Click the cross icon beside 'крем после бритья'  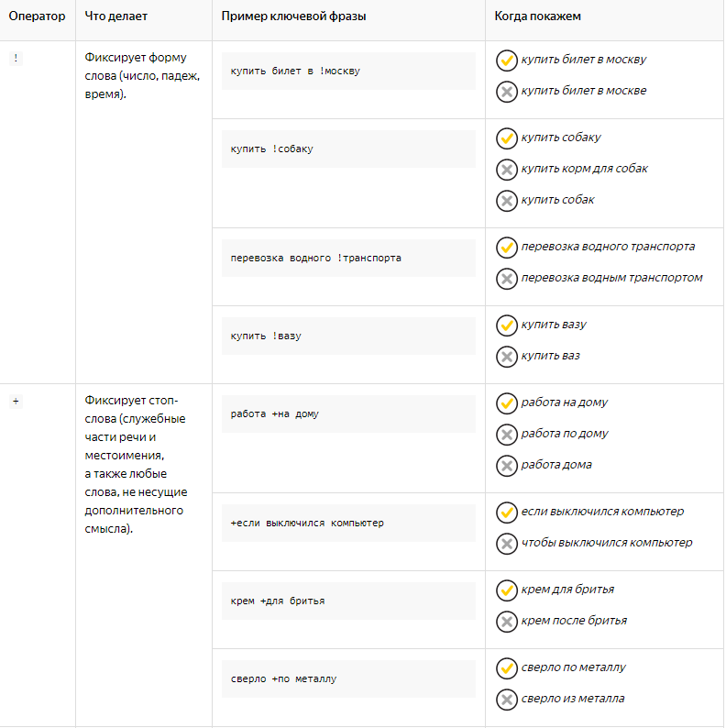point(506,622)
